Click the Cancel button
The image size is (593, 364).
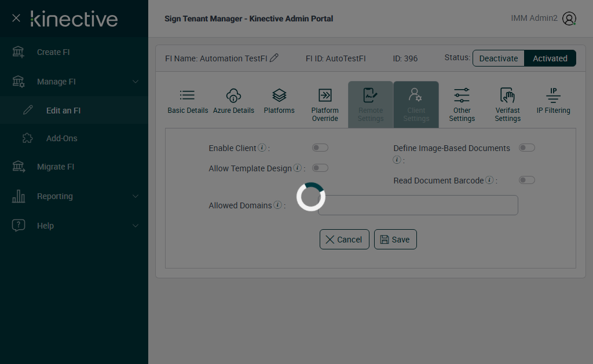(x=344, y=239)
